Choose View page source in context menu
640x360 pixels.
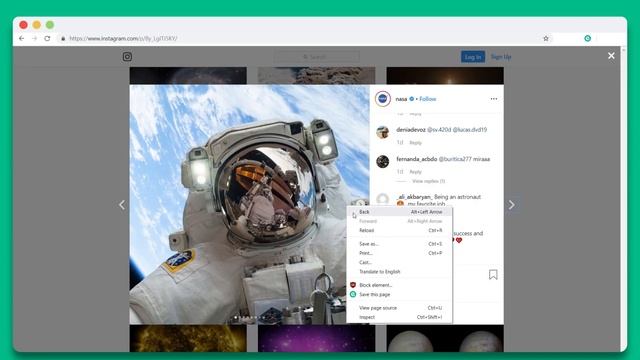(400, 308)
